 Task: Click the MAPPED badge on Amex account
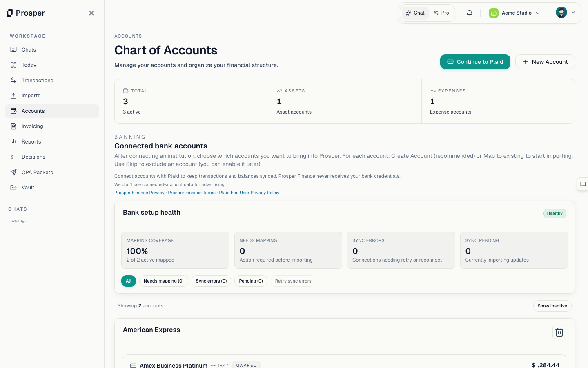pos(246,365)
